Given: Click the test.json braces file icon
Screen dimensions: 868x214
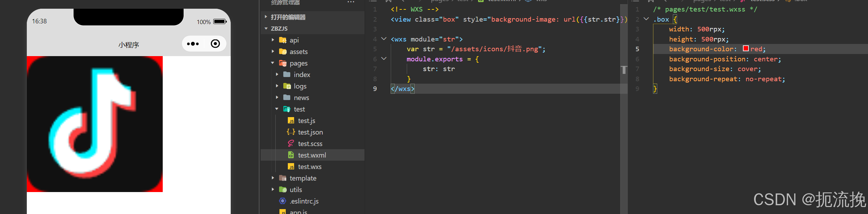Looking at the screenshot, I should pos(291,132).
